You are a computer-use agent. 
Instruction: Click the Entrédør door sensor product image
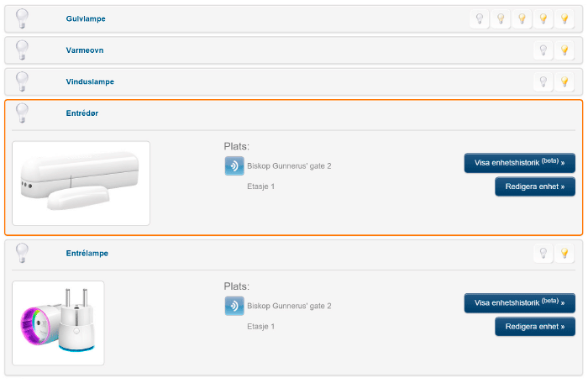(81, 183)
